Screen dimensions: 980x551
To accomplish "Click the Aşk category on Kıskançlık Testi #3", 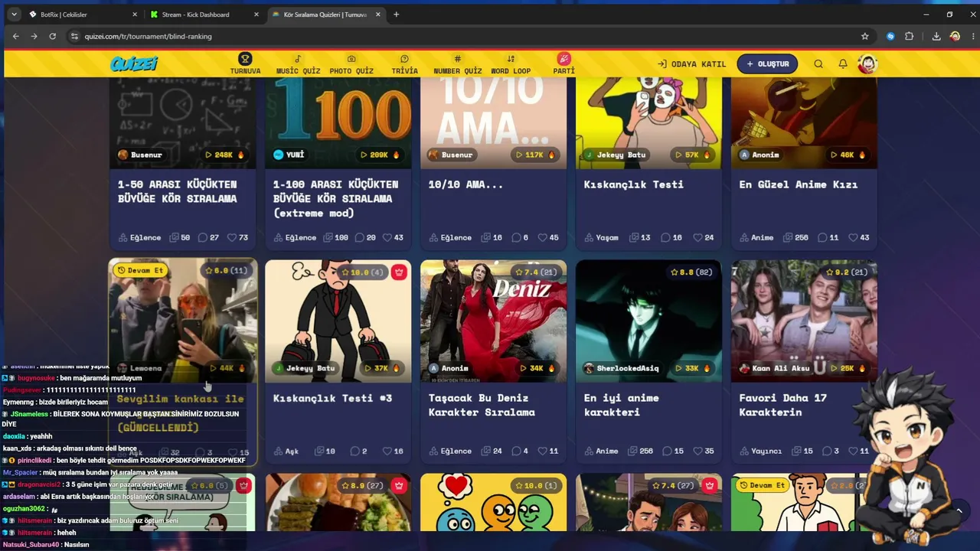I will (286, 451).
